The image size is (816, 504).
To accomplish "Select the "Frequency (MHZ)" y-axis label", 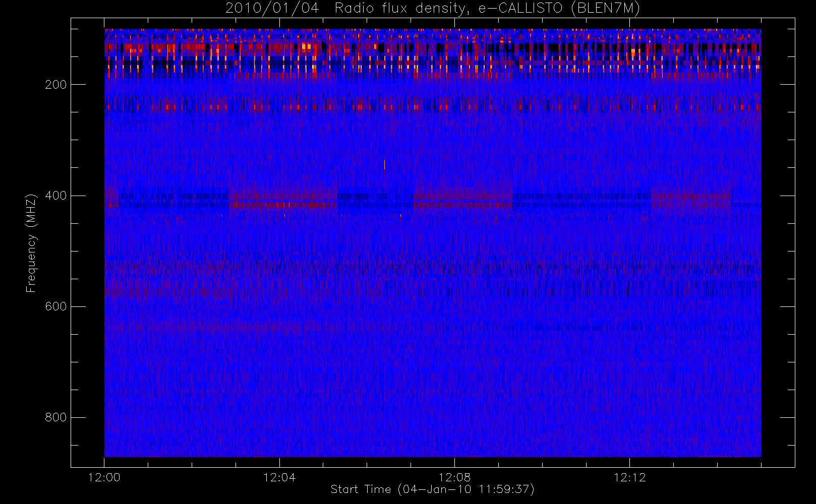I will 31,243.
